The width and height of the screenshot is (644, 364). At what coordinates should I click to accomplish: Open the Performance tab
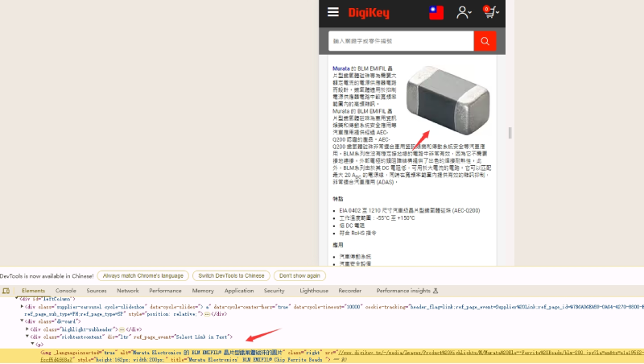[x=165, y=291]
